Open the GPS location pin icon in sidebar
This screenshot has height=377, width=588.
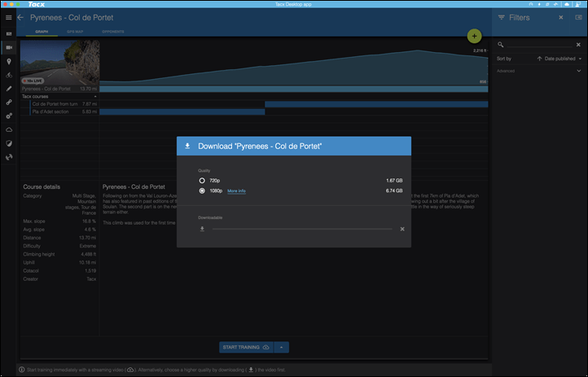9,61
